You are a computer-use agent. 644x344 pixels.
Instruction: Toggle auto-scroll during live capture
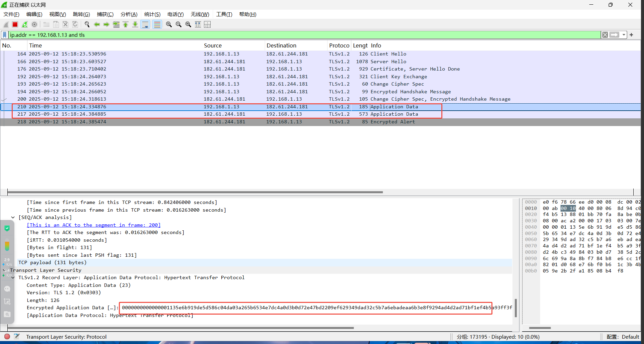pyautogui.click(x=145, y=24)
